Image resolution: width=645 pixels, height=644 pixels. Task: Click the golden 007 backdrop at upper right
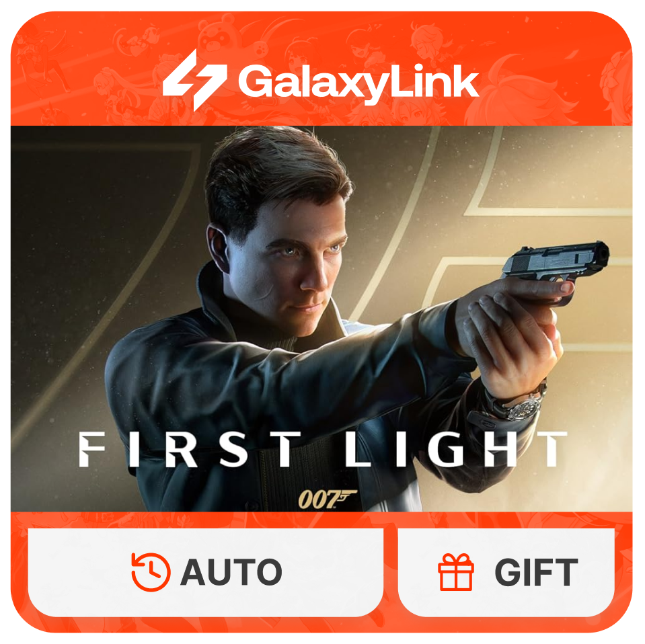(547, 173)
